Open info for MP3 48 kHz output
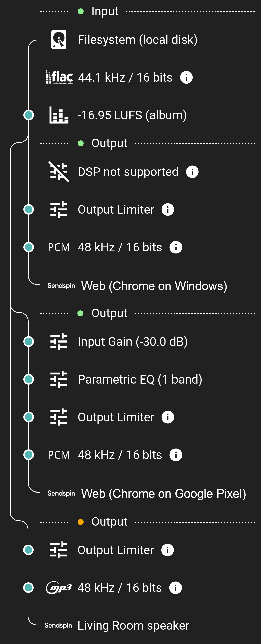This screenshot has width=261, height=644. [x=176, y=588]
